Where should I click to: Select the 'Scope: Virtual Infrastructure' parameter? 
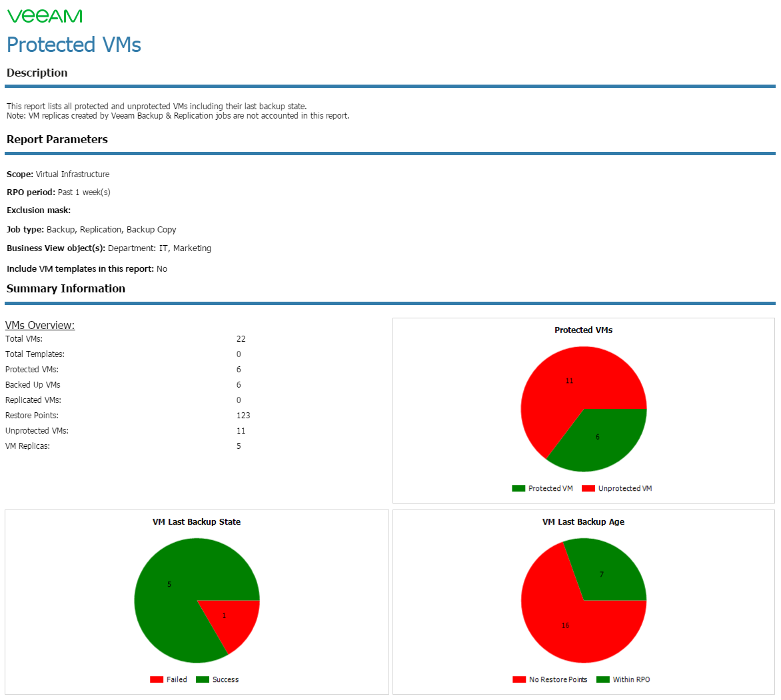click(58, 175)
